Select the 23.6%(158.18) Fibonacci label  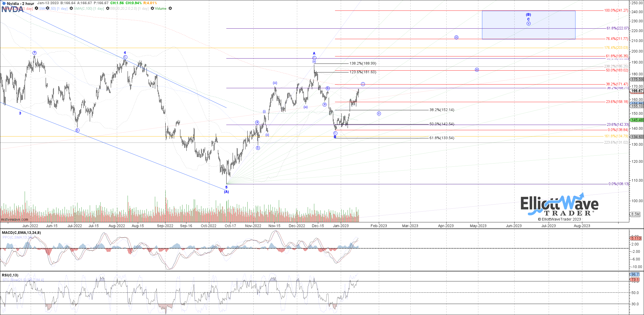(x=617, y=102)
